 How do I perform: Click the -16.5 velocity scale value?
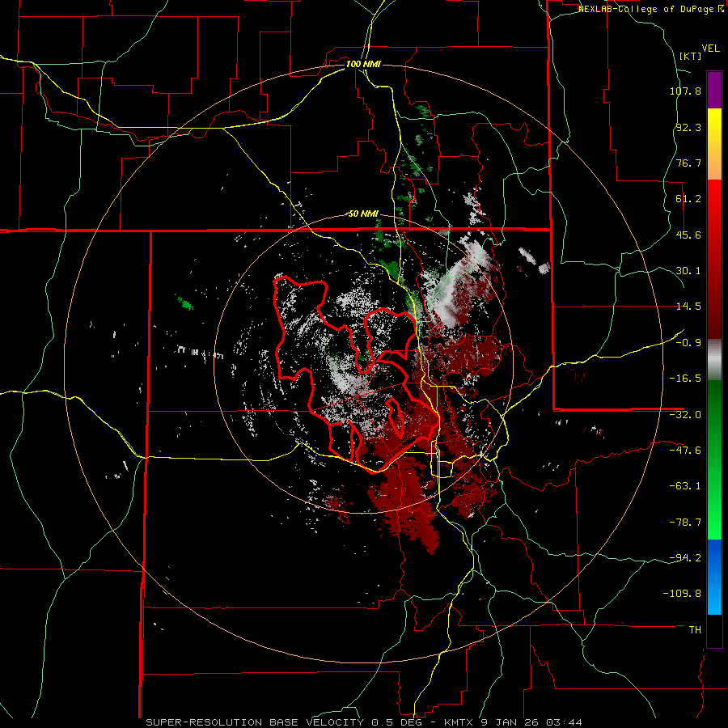pyautogui.click(x=685, y=379)
